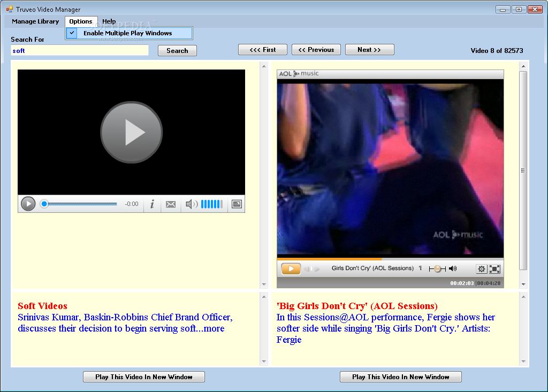The width and height of the screenshot is (548, 392).
Task: Click the Fergie performance description text
Action: click(x=385, y=328)
